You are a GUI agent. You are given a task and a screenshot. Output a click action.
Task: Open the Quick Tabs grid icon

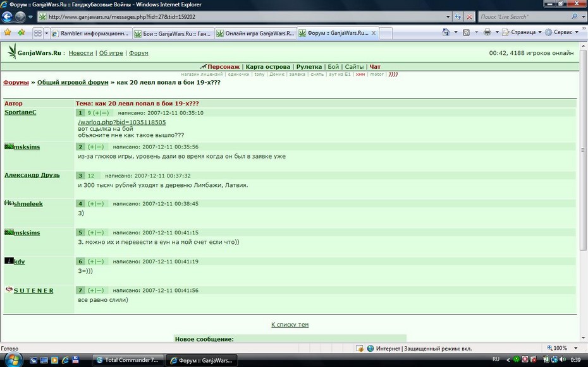[x=38, y=33]
